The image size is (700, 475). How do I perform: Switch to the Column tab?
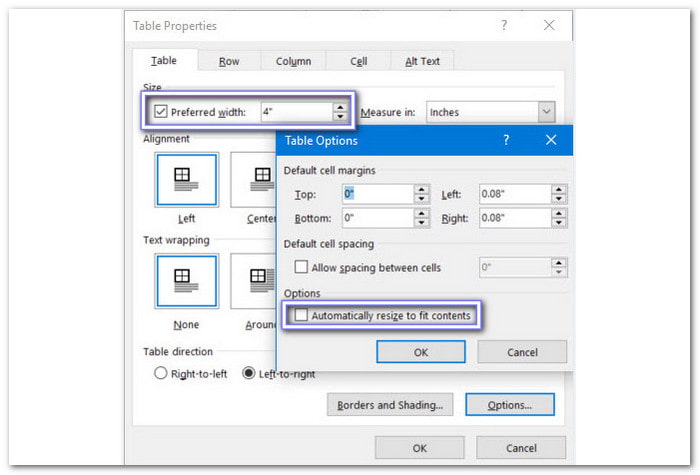tap(293, 61)
